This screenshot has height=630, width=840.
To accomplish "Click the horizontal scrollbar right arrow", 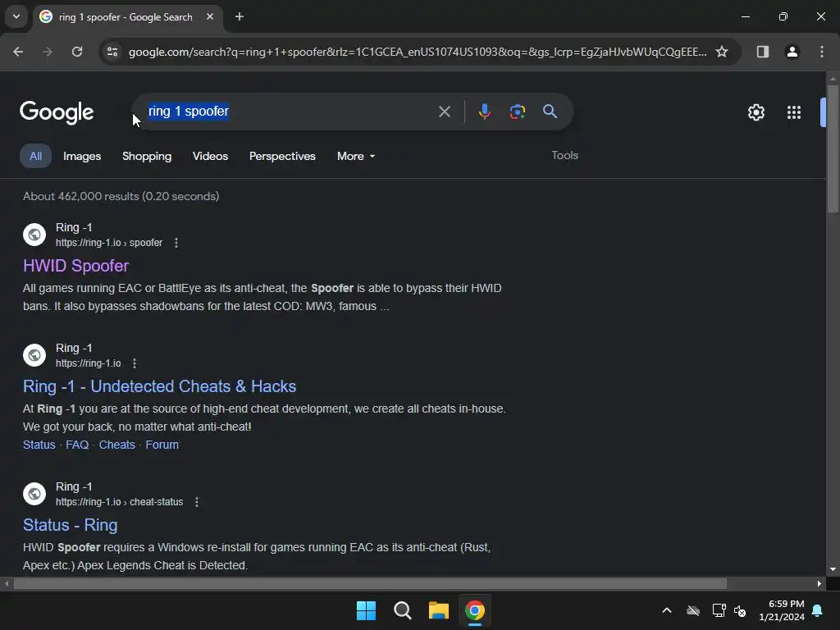I will 819,583.
